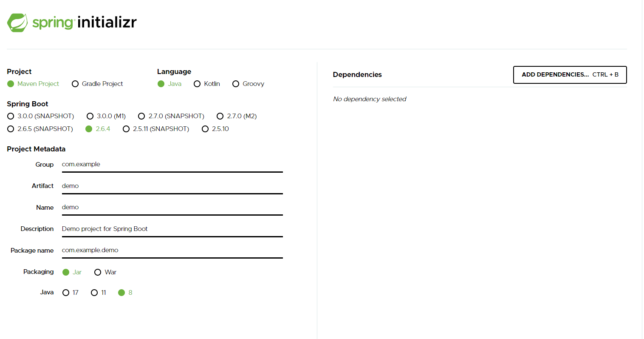Click the Spring Boot section heading
Screen dimensions: 644x339
(28, 104)
